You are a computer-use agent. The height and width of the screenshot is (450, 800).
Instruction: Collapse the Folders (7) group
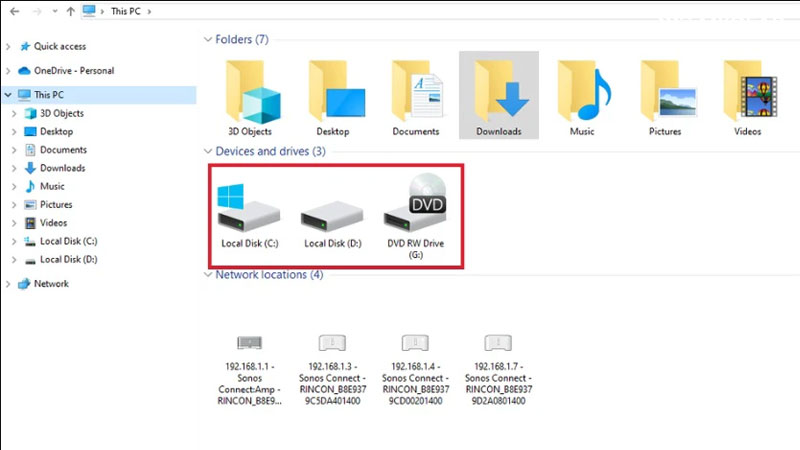tap(208, 39)
